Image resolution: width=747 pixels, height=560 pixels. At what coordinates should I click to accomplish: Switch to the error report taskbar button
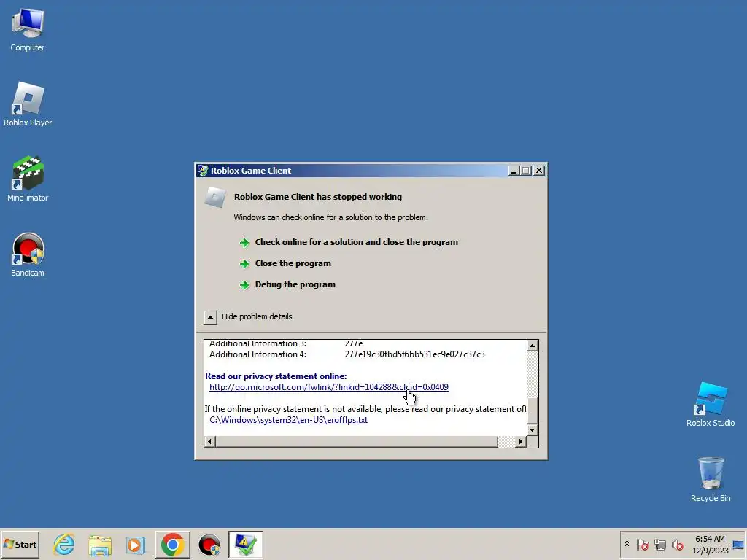[245, 544]
